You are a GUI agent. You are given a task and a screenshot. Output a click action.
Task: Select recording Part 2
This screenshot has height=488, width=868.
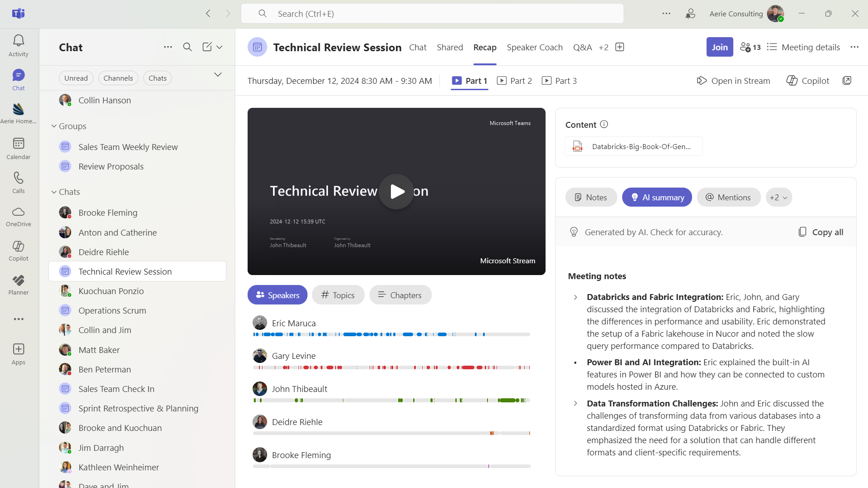pos(515,81)
